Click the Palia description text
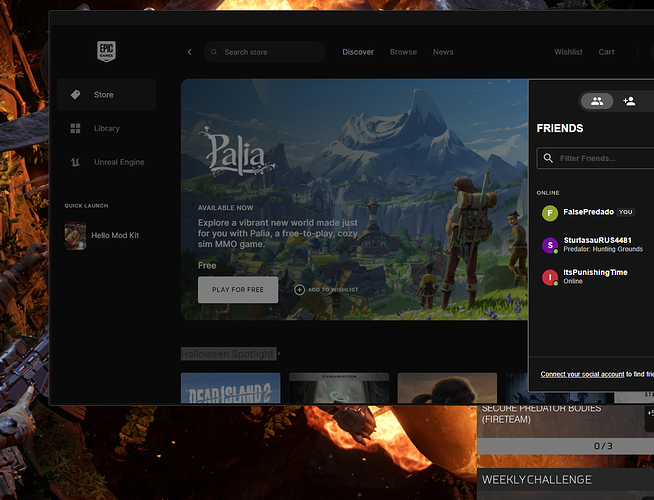 pos(277,233)
